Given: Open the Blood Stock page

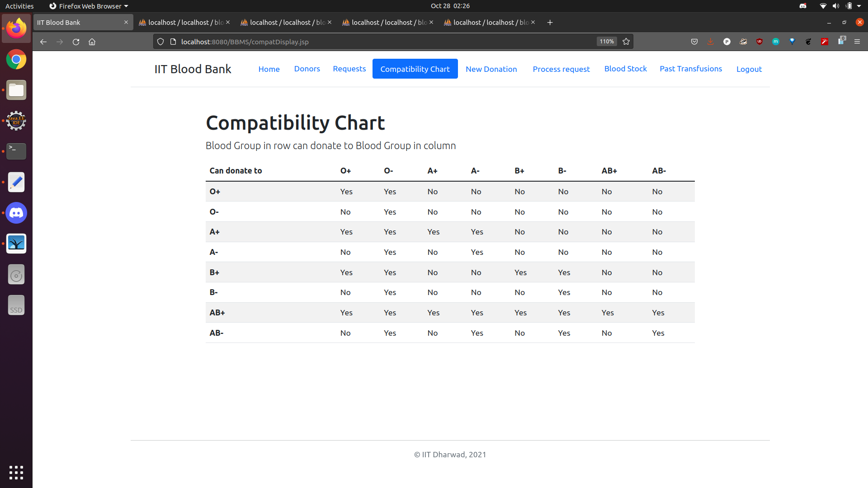Looking at the screenshot, I should (x=625, y=69).
